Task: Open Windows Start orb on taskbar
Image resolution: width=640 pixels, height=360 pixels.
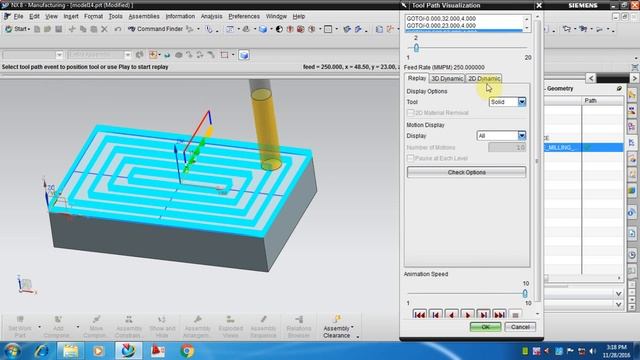Action: pos(12,351)
